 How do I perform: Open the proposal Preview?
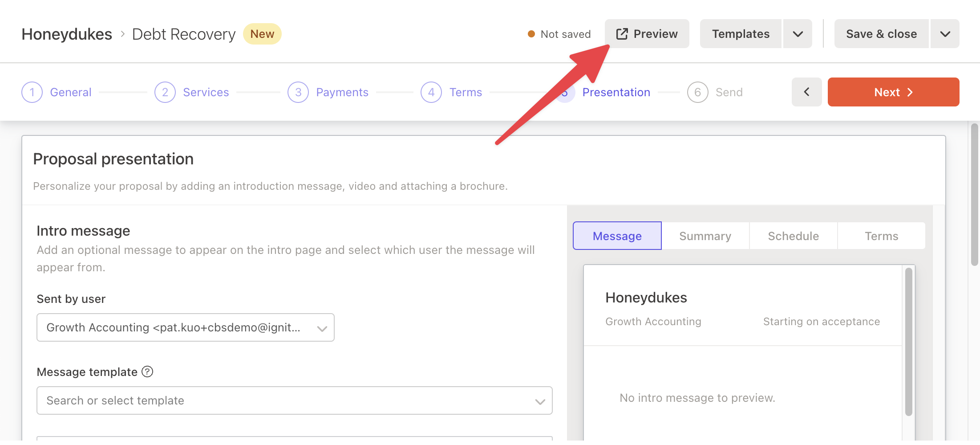[647, 34]
